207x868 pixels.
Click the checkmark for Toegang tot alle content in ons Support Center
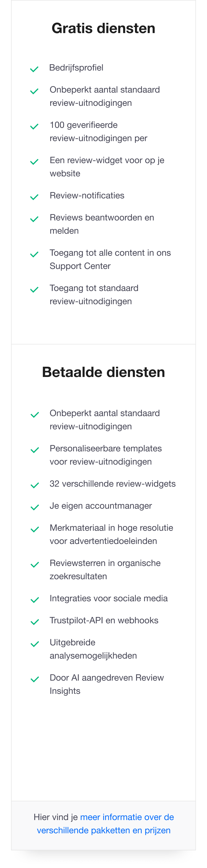[34, 254]
